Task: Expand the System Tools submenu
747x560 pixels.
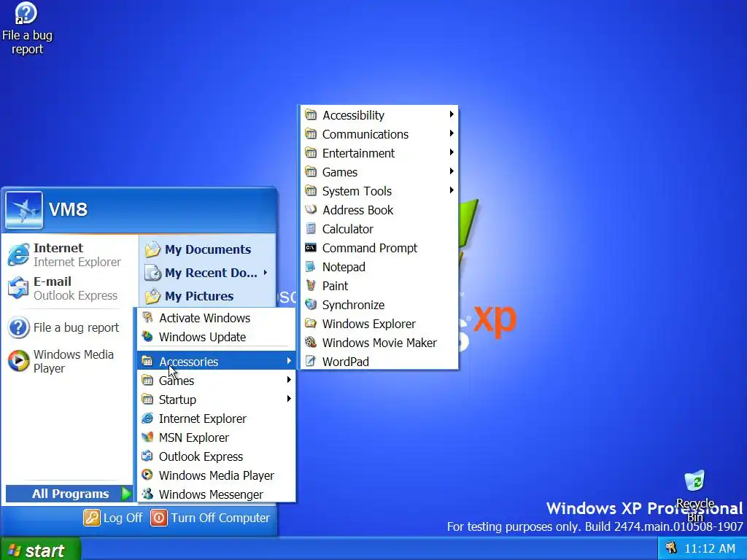Action: tap(379, 191)
